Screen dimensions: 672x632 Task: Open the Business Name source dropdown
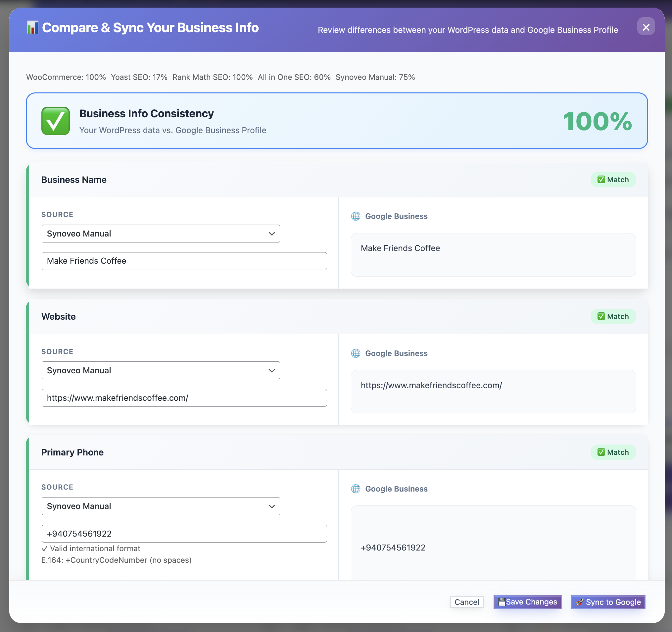click(161, 233)
